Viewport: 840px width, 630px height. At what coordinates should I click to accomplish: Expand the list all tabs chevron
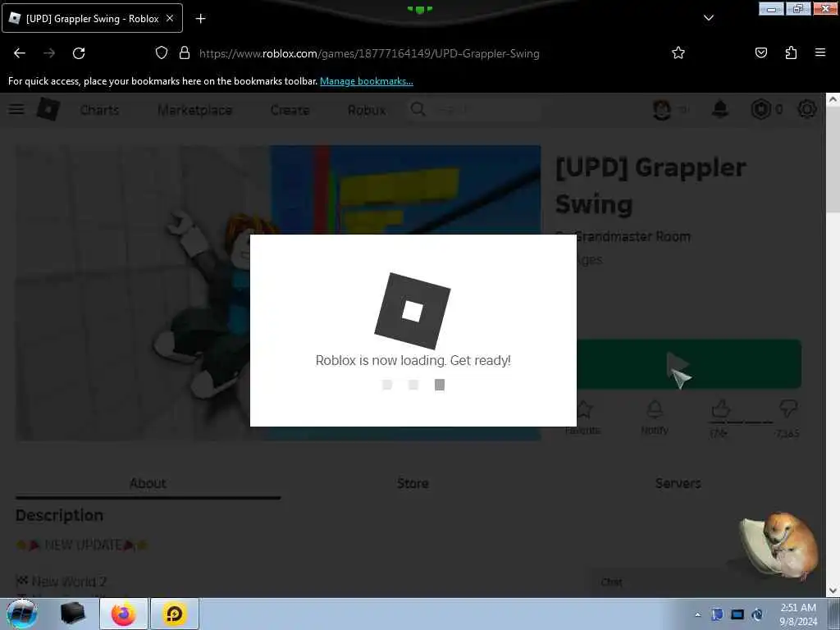pos(708,18)
